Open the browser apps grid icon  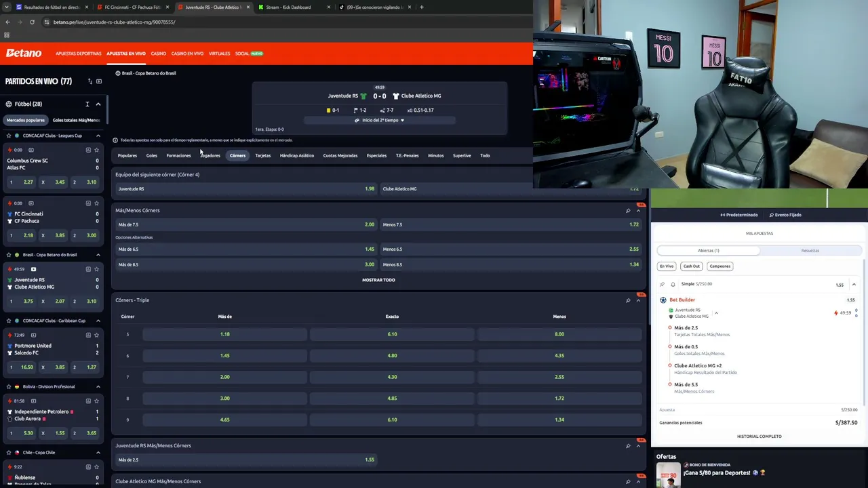click(7, 35)
